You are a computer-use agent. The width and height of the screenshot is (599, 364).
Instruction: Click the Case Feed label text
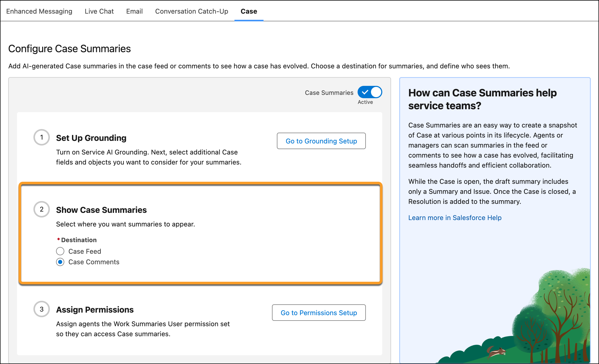pyautogui.click(x=85, y=251)
